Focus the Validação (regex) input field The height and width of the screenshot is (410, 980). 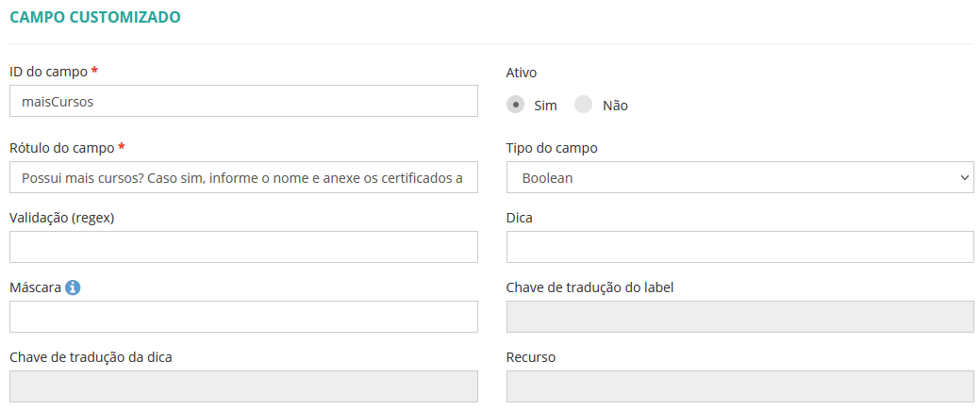point(243,247)
